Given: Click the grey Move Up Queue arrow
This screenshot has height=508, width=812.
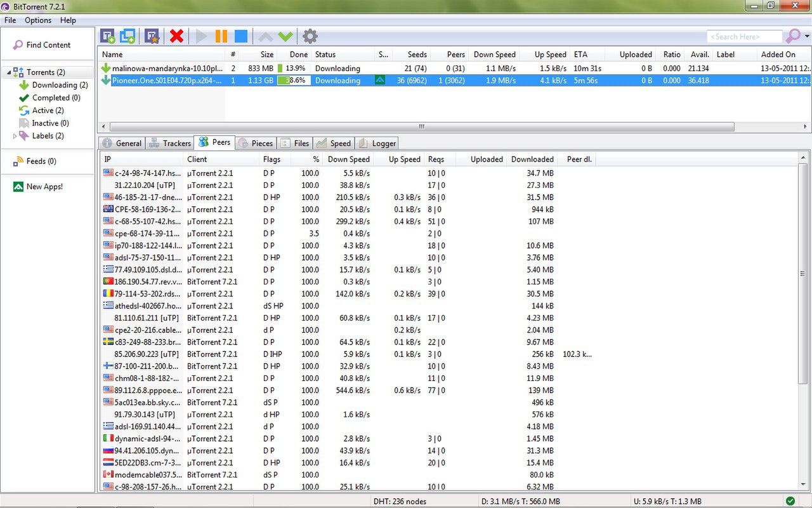Looking at the screenshot, I should tap(266, 36).
